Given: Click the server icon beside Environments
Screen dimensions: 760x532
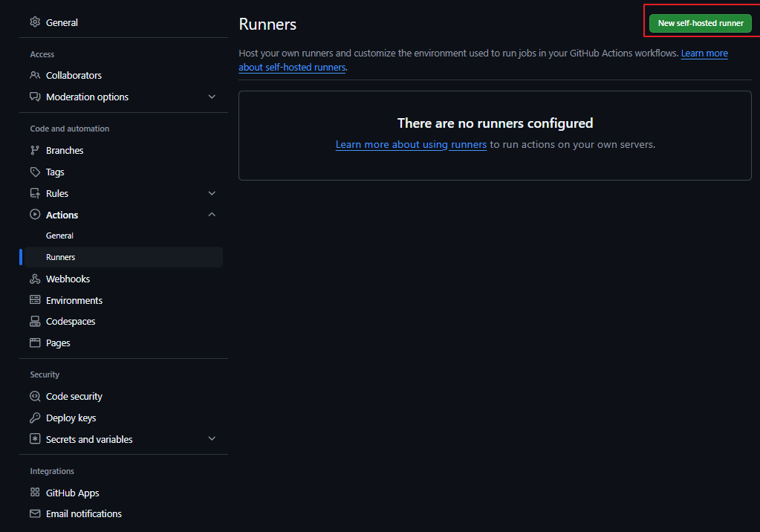Looking at the screenshot, I should point(35,299).
